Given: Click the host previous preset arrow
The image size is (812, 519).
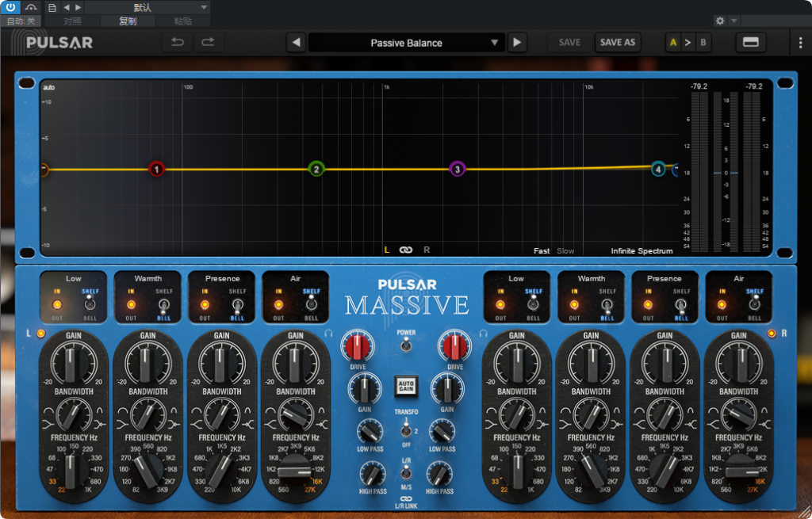Looking at the screenshot, I should (67, 7).
